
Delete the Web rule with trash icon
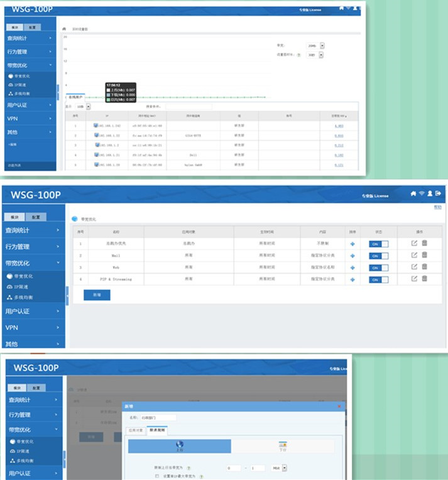click(424, 267)
